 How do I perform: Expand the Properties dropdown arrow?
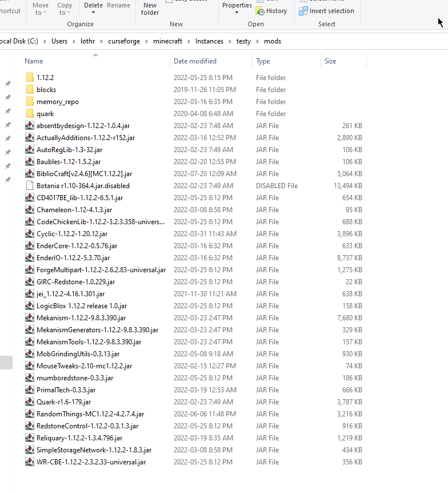[237, 13]
